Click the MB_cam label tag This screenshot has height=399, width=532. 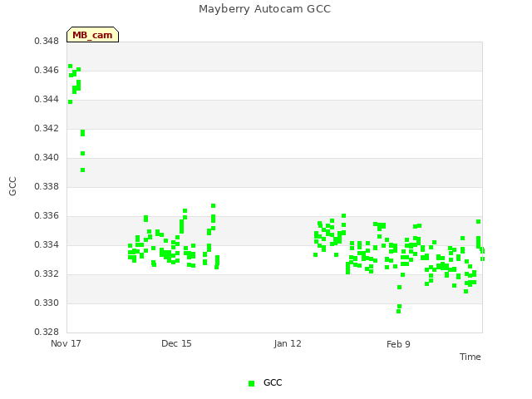[x=92, y=35]
